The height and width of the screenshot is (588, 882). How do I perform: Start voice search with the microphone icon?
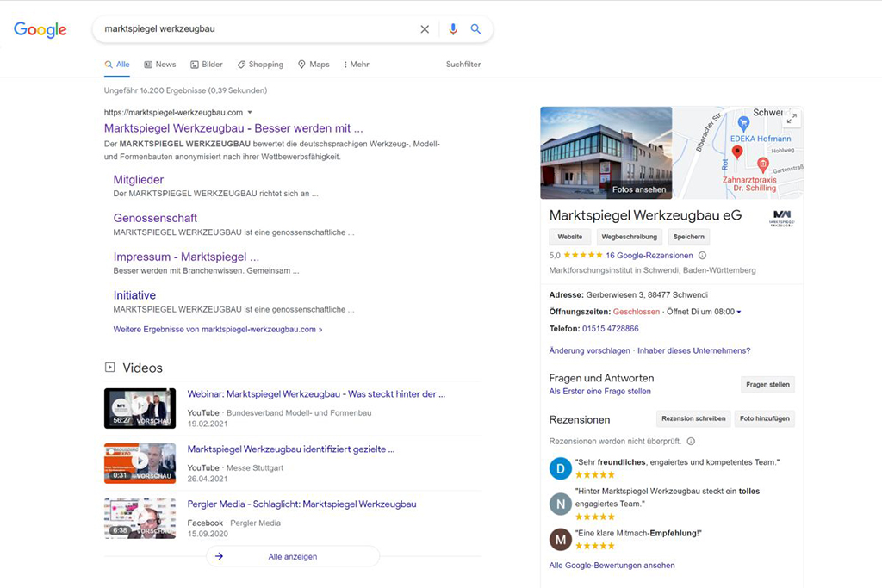[453, 29]
